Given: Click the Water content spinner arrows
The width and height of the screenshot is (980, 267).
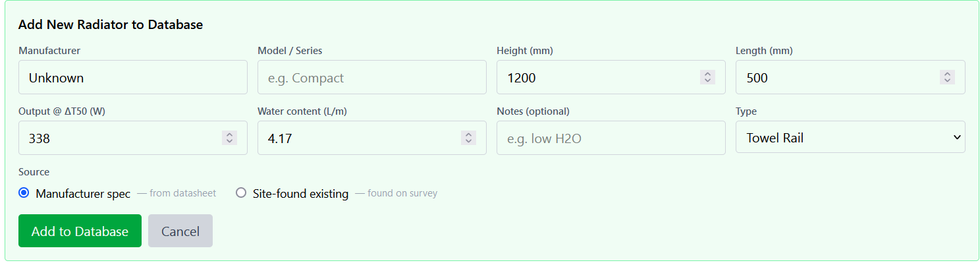Looking at the screenshot, I should [468, 138].
